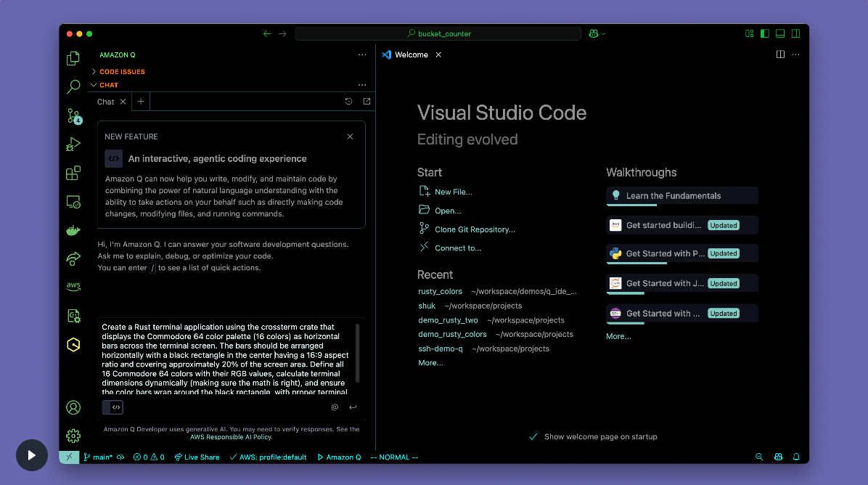This screenshot has height=485, width=868.
Task: Click the Clone Git Repository link
Action: point(475,229)
